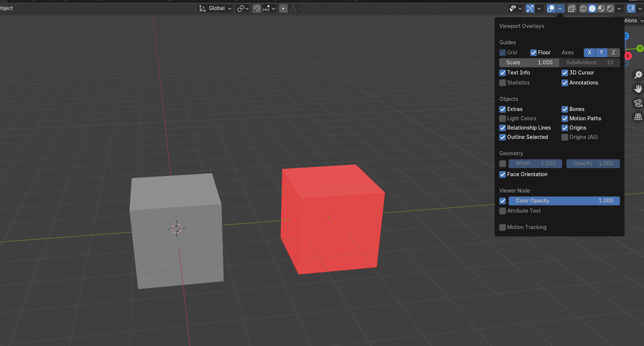Image resolution: width=644 pixels, height=346 pixels.
Task: Uncheck Extras
Action: point(502,109)
